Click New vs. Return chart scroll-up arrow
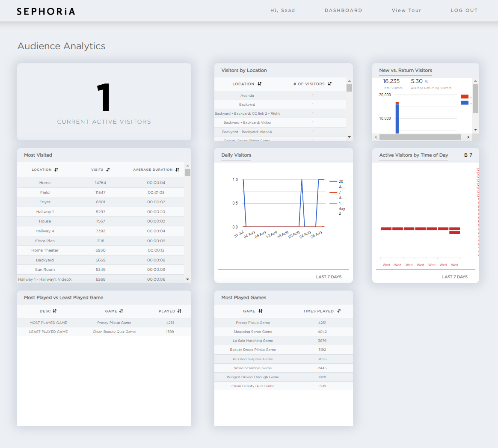This screenshot has width=498, height=448. (475, 81)
